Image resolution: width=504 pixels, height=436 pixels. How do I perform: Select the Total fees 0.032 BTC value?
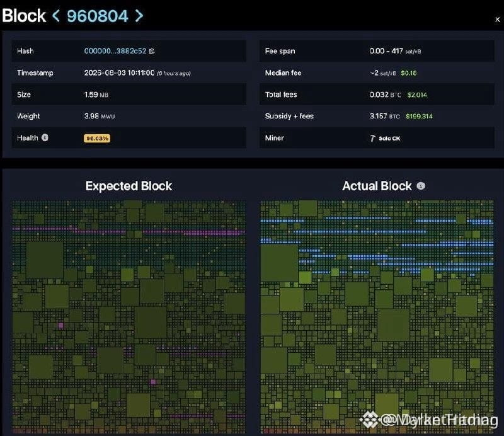386,95
